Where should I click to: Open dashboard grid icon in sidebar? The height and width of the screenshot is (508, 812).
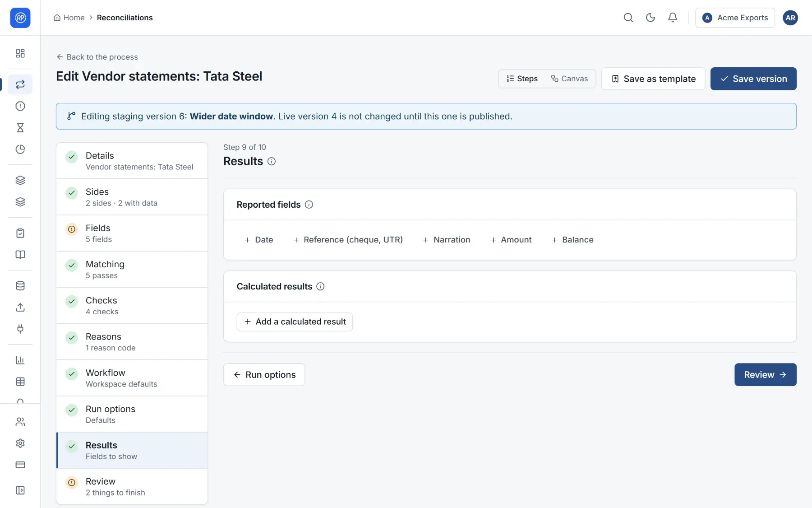[x=20, y=53]
